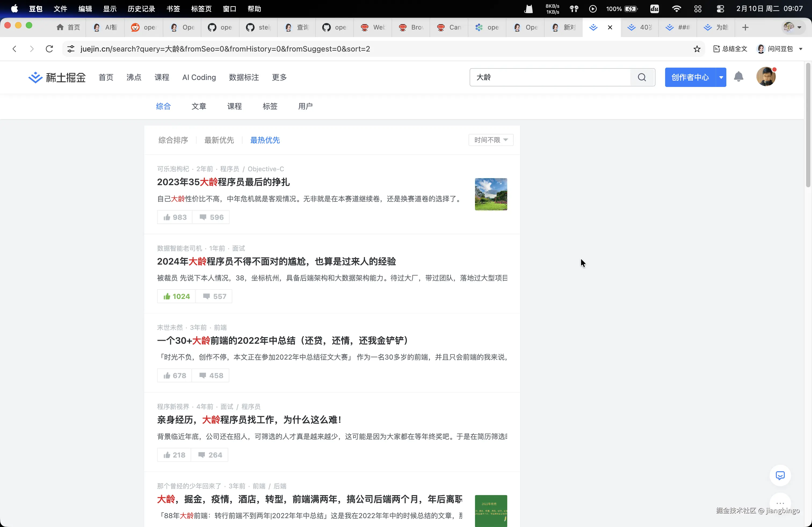Switch to the 文章 tab in search results
Image resolution: width=812 pixels, height=527 pixels.
[x=199, y=106]
